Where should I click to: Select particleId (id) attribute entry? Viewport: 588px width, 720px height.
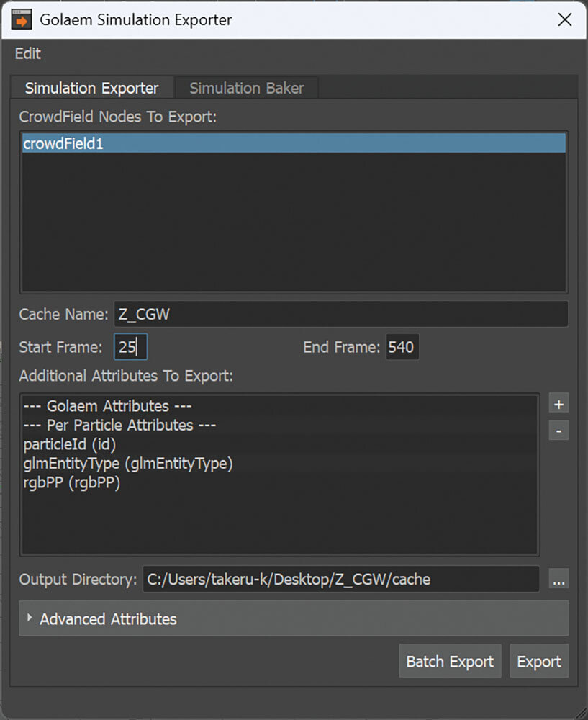pos(279,444)
